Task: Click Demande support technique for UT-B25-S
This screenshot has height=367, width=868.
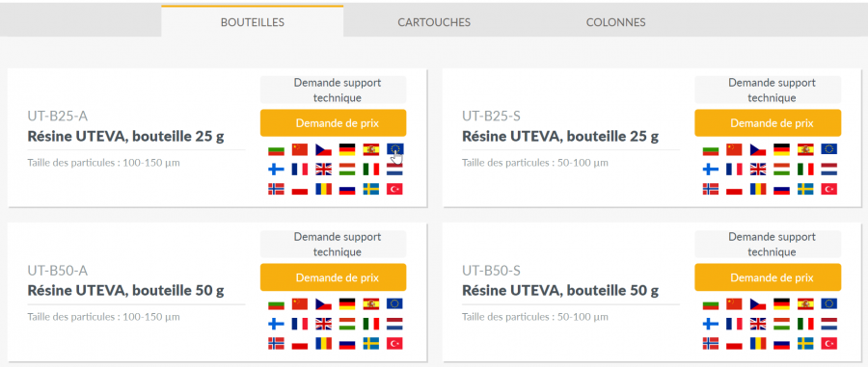Action: [x=768, y=91]
